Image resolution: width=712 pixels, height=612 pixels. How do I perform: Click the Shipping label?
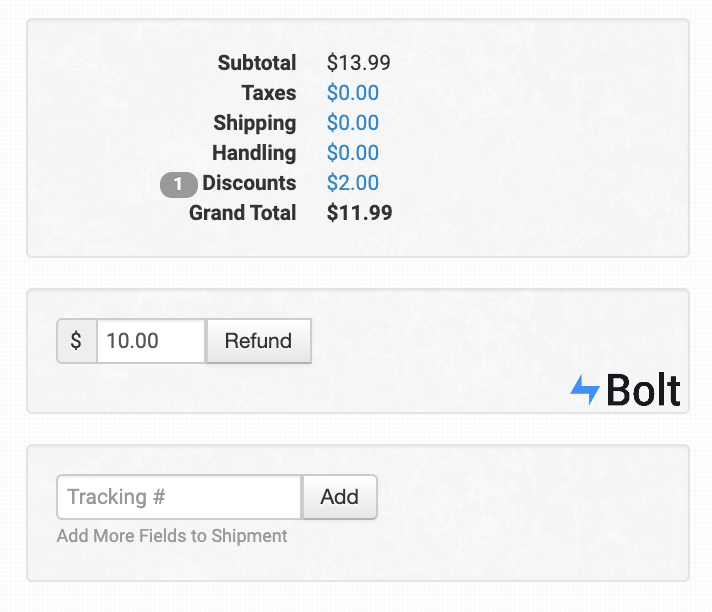click(255, 123)
